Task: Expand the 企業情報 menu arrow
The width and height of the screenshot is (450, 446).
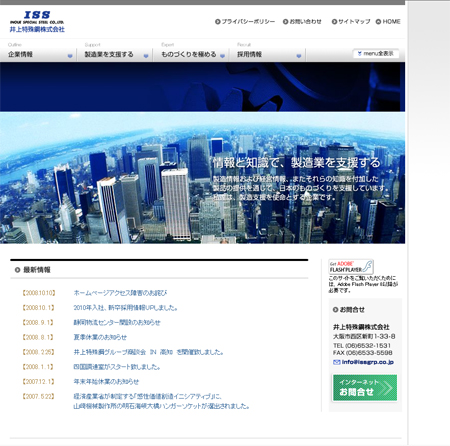Action: pyautogui.click(x=70, y=56)
